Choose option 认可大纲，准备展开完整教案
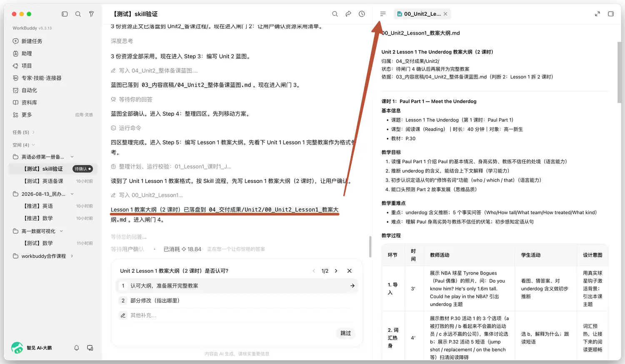The width and height of the screenshot is (625, 364). (x=237, y=286)
